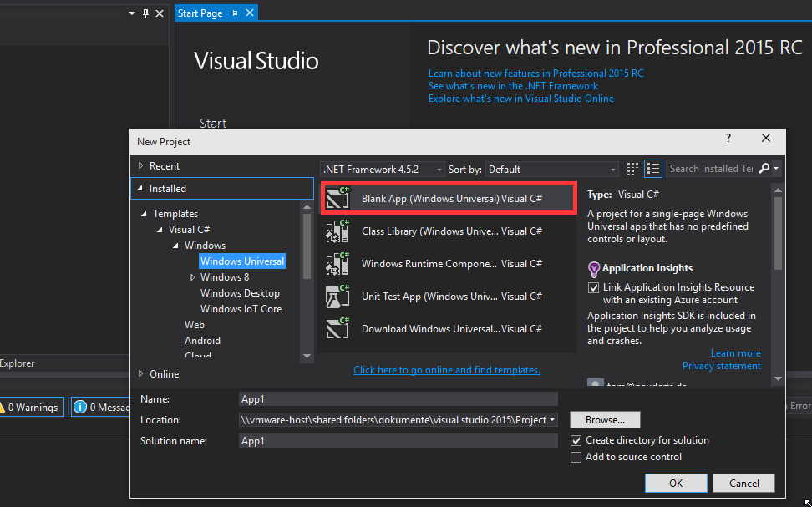
Task: Toggle Link Application Insights Resource checkbox
Action: [x=593, y=288]
